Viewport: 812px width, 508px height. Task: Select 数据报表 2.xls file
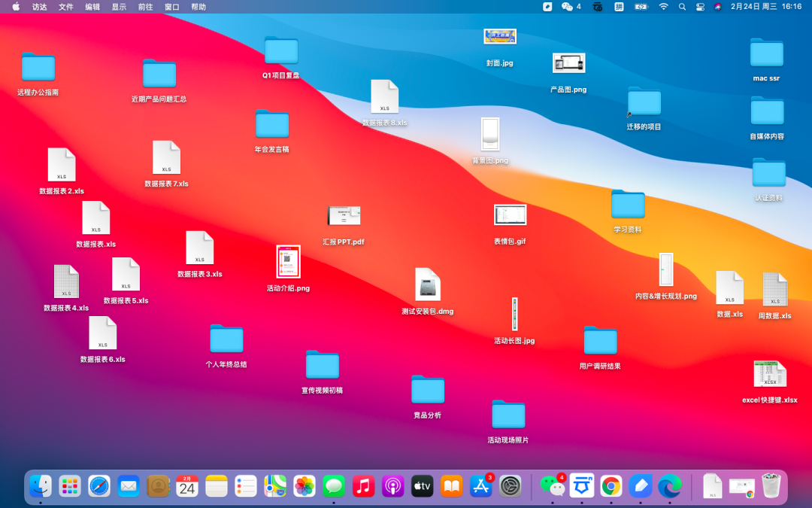point(62,171)
